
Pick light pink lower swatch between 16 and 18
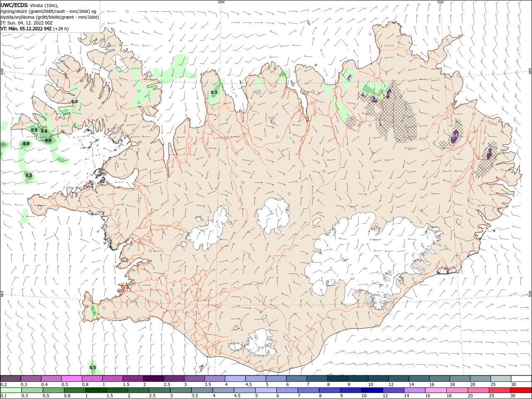[436, 390]
